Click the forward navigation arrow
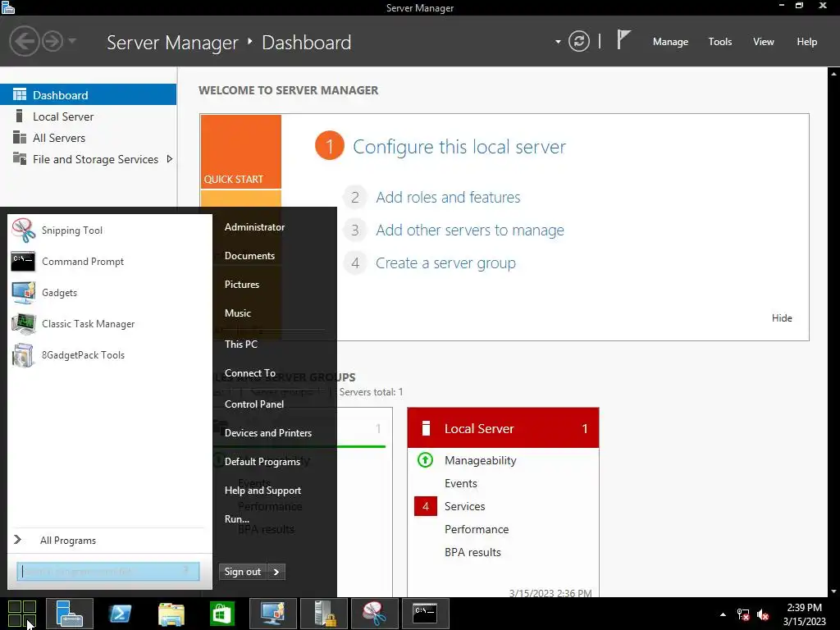840x630 pixels. pyautogui.click(x=52, y=41)
